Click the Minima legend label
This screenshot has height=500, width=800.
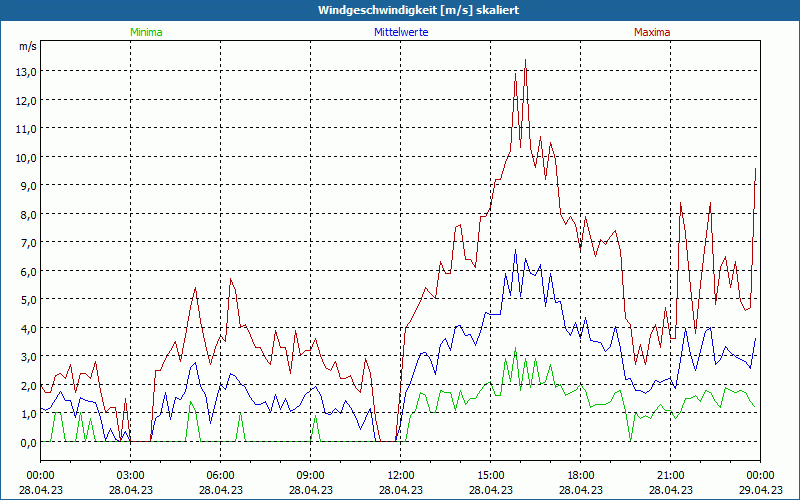point(145,32)
